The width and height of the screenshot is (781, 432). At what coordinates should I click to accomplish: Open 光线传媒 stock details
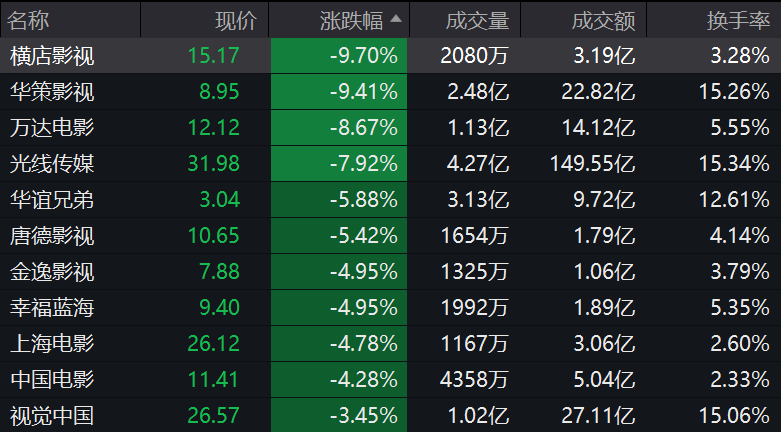tap(52, 164)
